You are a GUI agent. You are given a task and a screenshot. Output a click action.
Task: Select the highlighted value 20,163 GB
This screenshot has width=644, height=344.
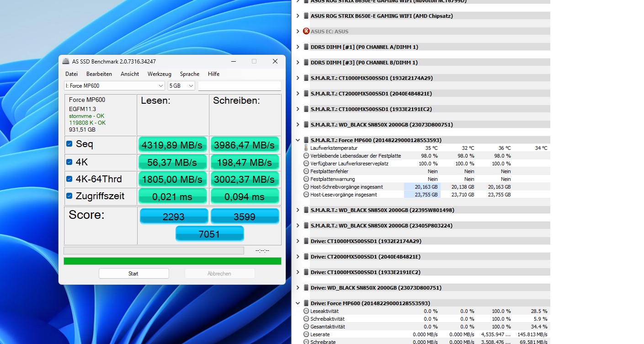click(422, 187)
